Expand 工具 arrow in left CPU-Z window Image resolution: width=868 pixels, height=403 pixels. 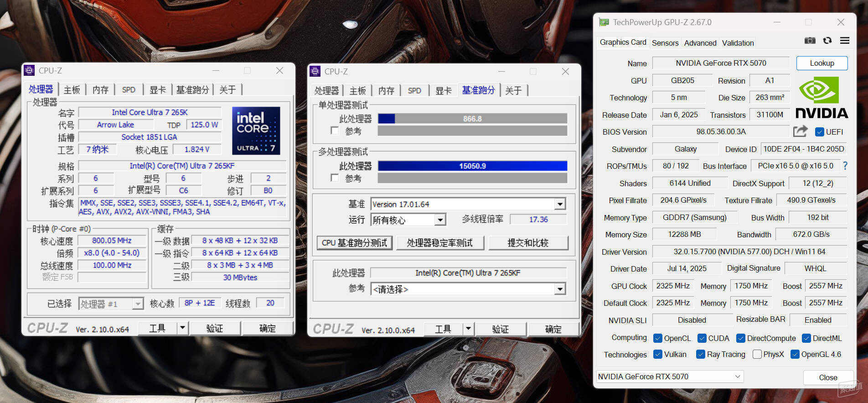(x=182, y=328)
